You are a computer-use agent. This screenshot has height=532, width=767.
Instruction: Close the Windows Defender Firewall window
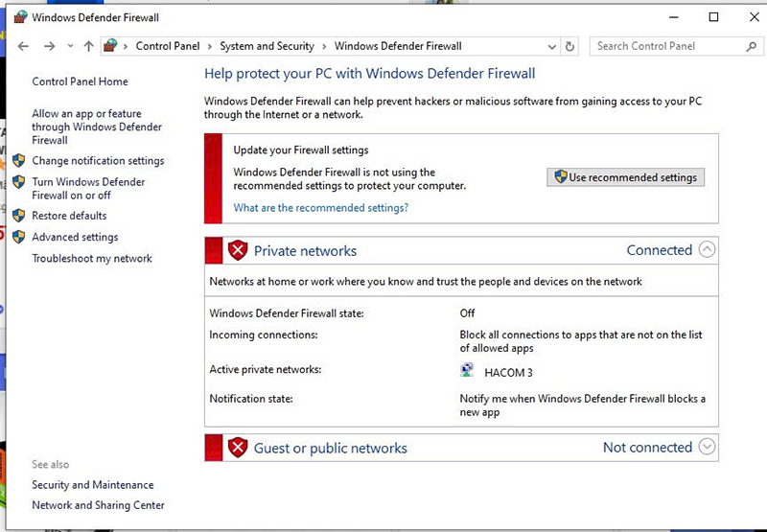[x=755, y=17]
